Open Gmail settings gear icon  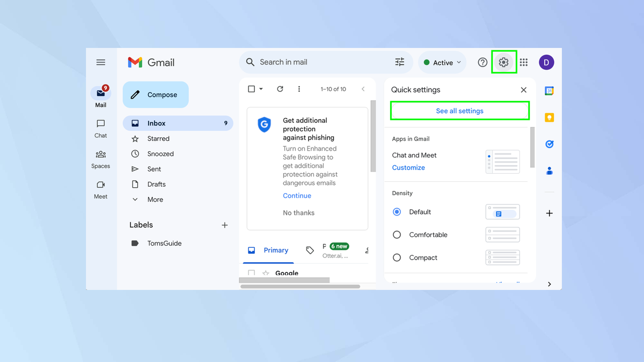(503, 62)
